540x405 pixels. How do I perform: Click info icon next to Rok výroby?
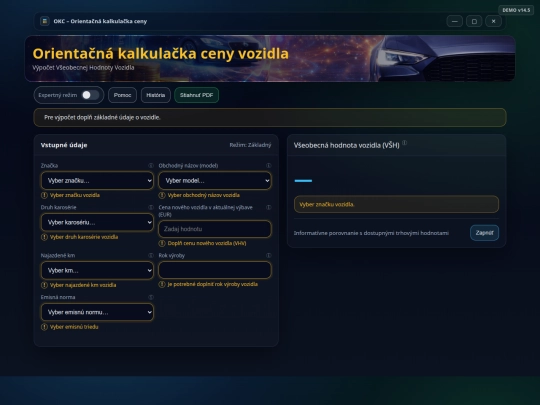pos(269,256)
